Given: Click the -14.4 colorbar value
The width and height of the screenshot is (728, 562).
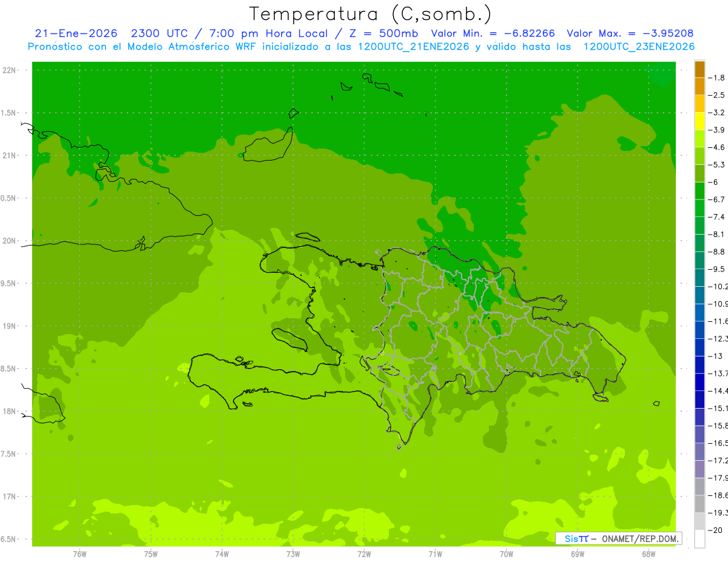Looking at the screenshot, I should [x=718, y=391].
